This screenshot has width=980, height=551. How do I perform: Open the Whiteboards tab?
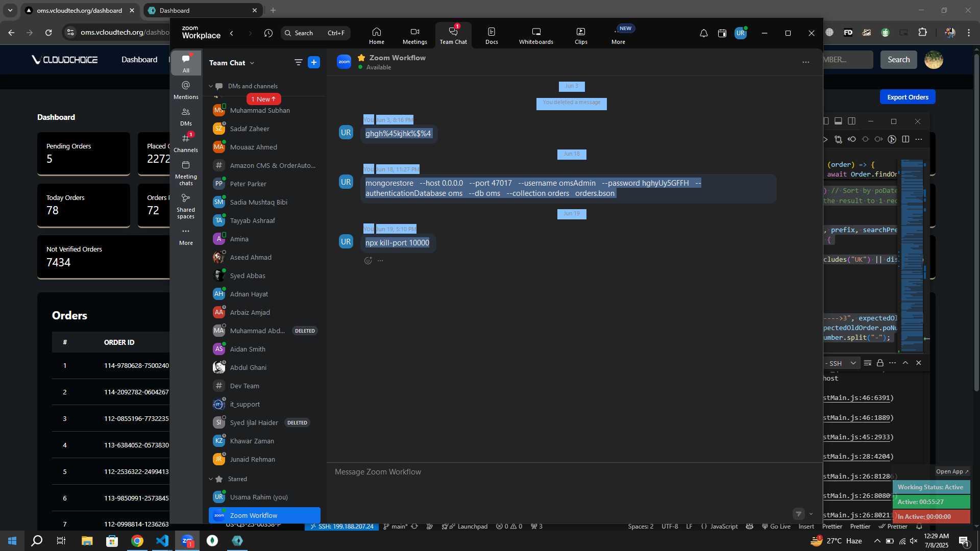click(536, 36)
